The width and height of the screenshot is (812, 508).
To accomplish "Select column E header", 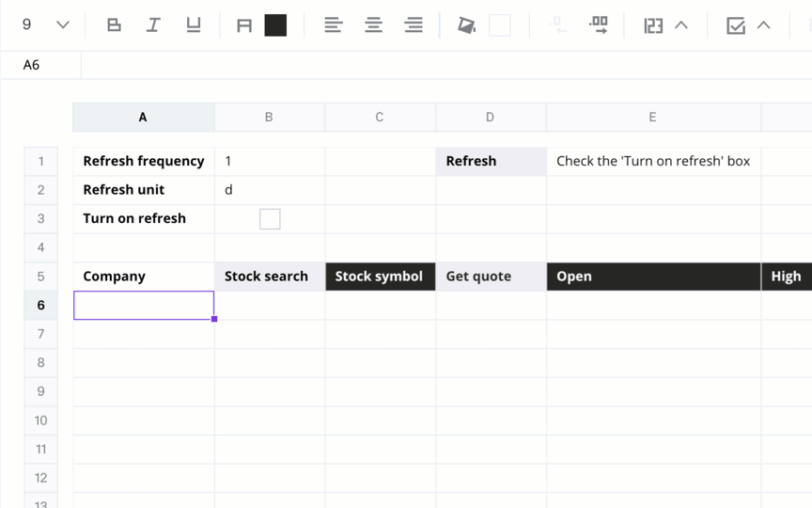I will pos(653,118).
